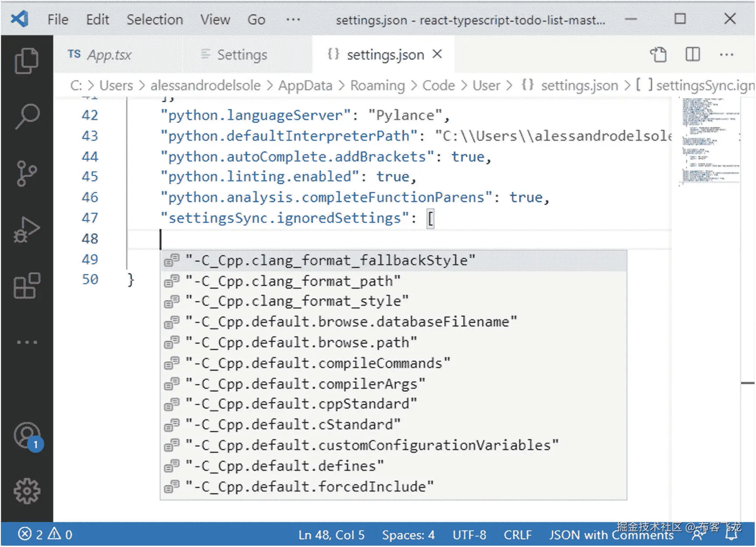Select suggestion -C_Cpp.clang_format_path
The image size is (756, 547).
[x=292, y=280]
